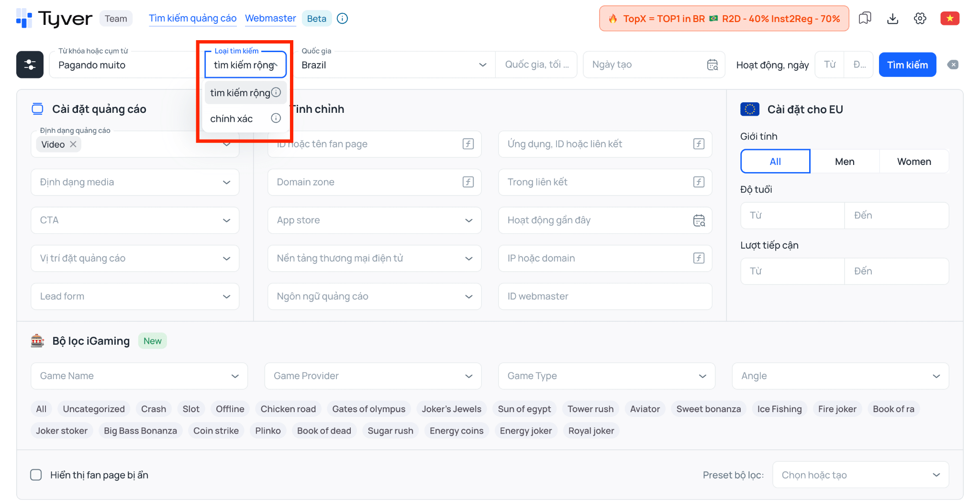Viewport: 980px width, 502px height.
Task: Expand the CTA dropdown
Action: tap(135, 220)
